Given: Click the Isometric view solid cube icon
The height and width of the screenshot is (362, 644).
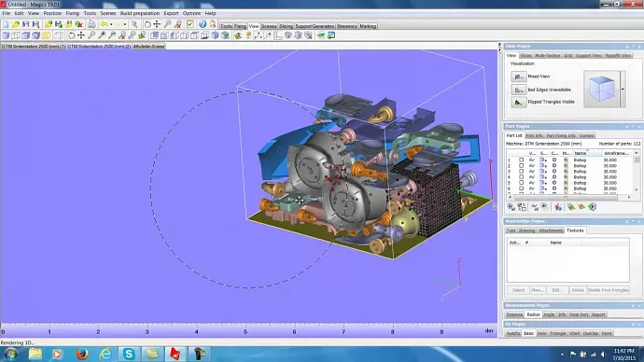Looking at the screenshot, I should coord(215,35).
